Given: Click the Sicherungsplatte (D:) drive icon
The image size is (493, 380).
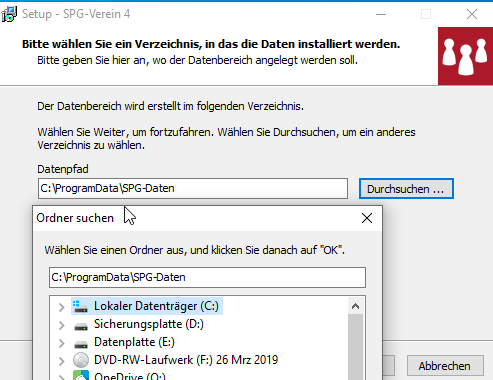Looking at the screenshot, I should [81, 326].
